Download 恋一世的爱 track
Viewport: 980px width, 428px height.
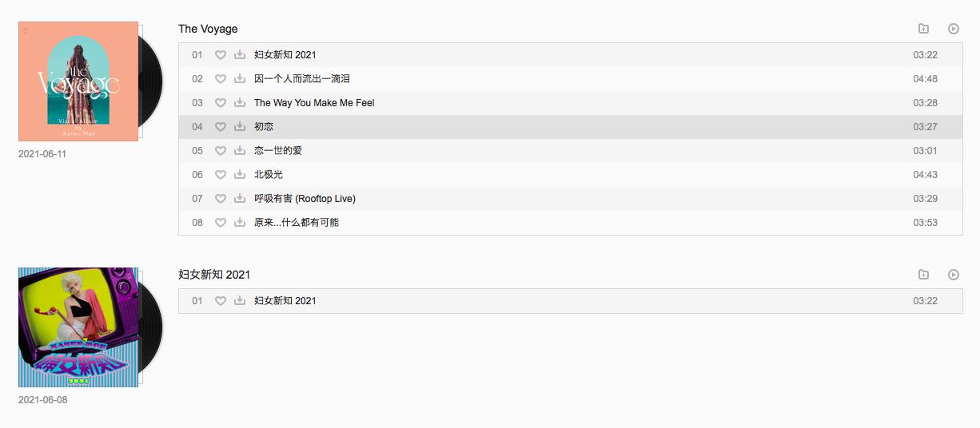click(240, 151)
